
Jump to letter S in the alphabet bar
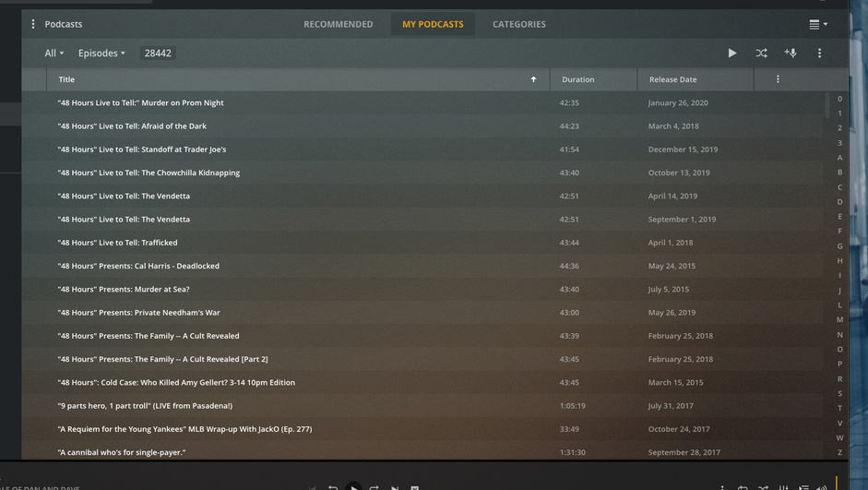pyautogui.click(x=839, y=394)
